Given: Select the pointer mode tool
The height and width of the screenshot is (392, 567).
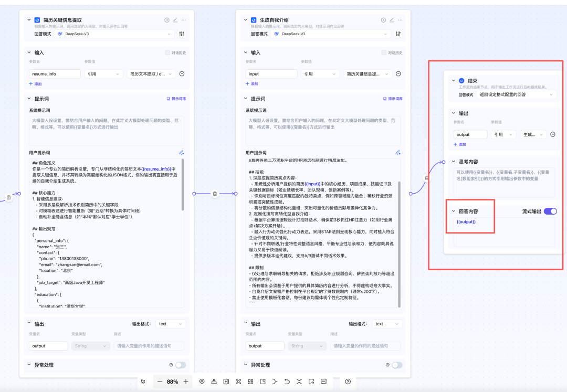Looking at the screenshot, I should [143, 382].
